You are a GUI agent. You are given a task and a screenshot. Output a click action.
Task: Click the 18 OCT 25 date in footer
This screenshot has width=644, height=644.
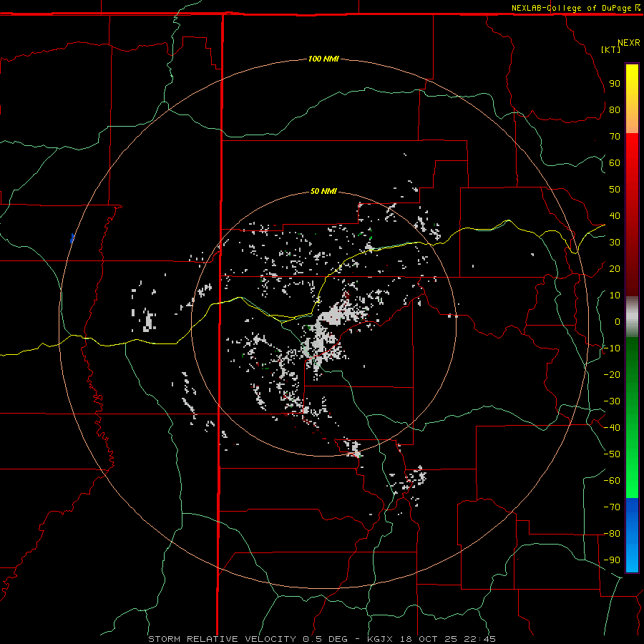pyautogui.click(x=429, y=639)
